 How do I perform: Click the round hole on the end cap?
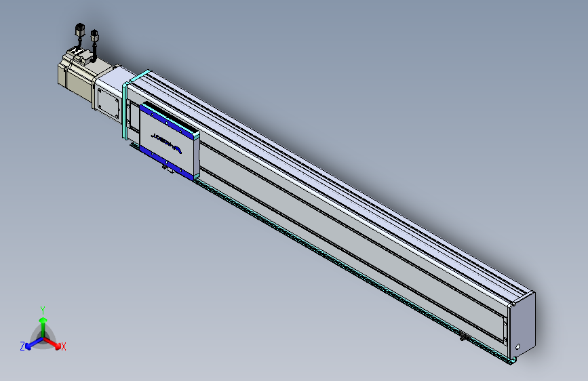(518, 347)
